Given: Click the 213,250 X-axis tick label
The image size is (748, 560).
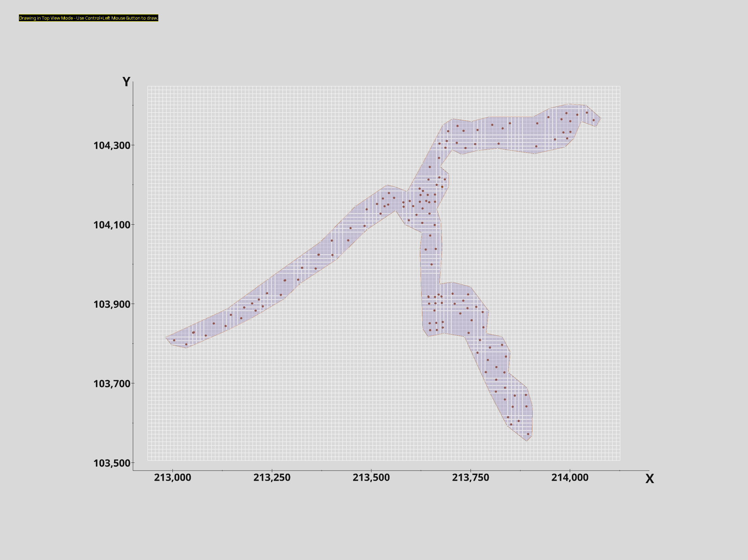Looking at the screenshot, I should click(x=272, y=478).
